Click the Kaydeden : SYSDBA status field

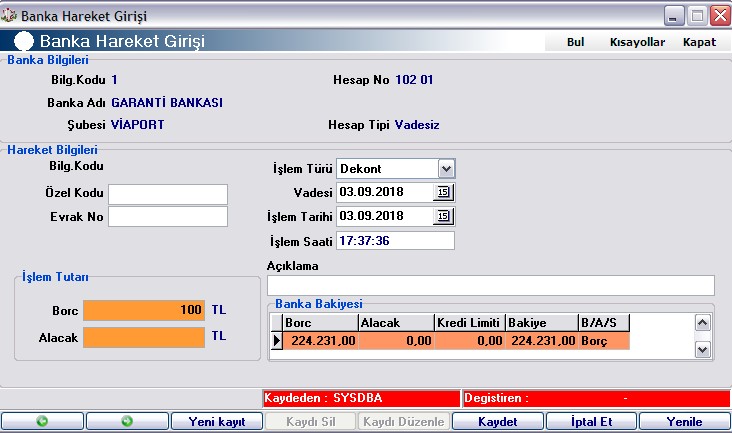(361, 398)
